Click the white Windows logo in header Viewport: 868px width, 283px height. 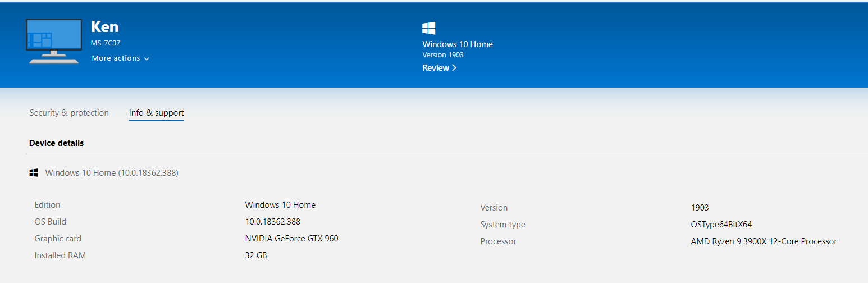pyautogui.click(x=428, y=28)
